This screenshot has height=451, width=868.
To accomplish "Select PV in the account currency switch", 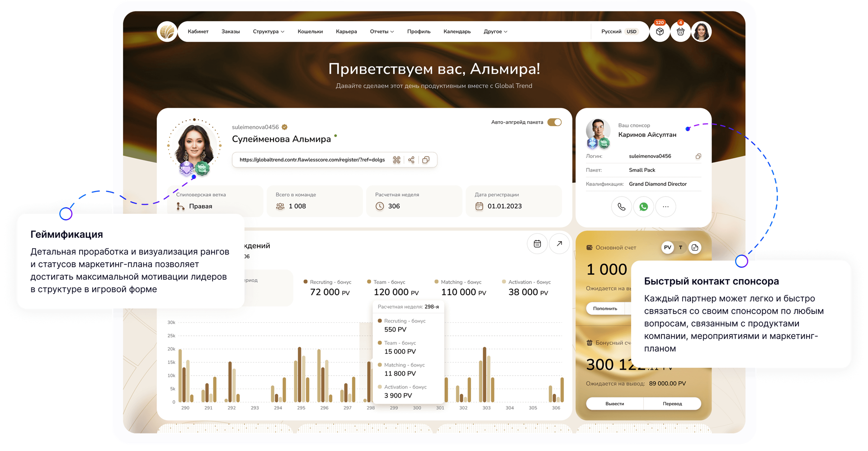I will pos(668,248).
